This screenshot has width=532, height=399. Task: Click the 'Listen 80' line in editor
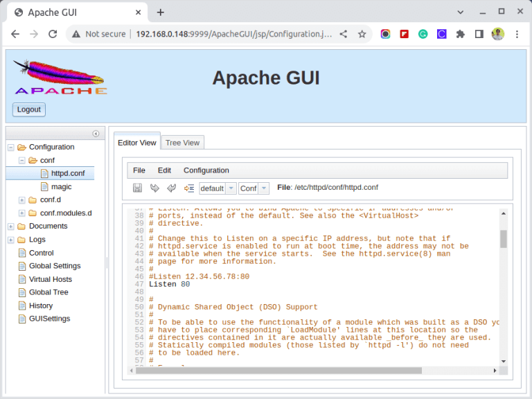(169, 284)
